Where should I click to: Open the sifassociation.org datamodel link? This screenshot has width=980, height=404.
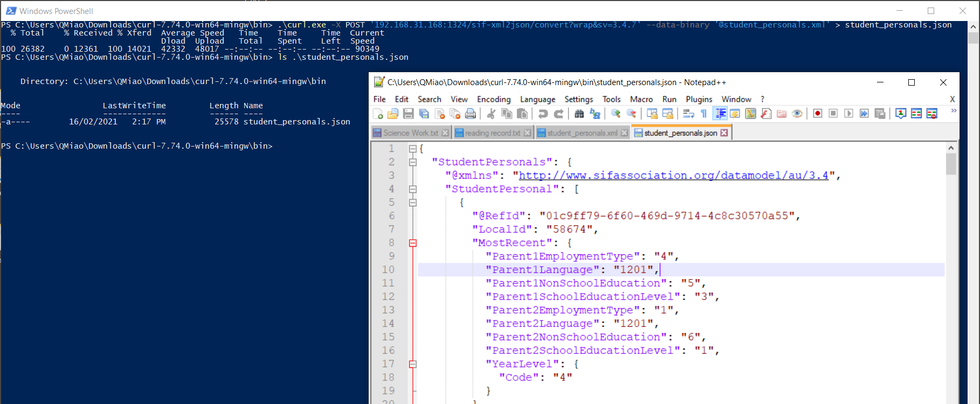pos(673,176)
